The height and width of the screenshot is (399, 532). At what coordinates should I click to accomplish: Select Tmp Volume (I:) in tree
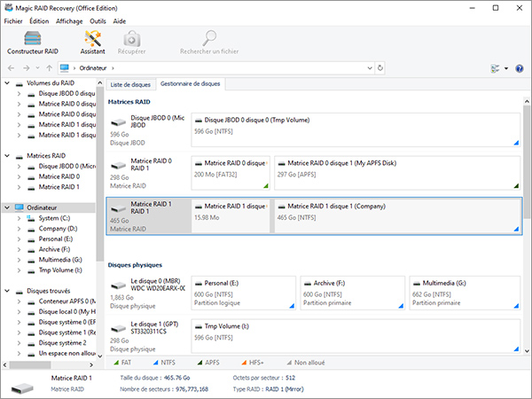click(60, 270)
